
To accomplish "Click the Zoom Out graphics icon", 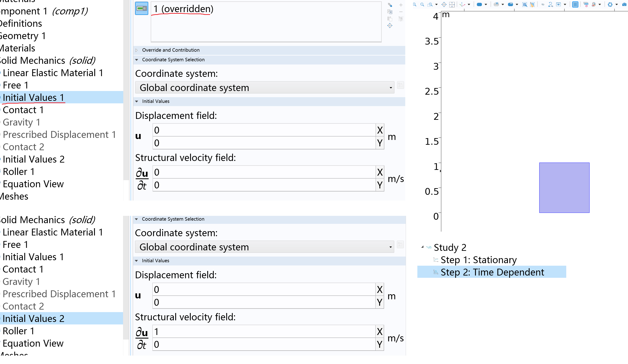I will coord(422,5).
